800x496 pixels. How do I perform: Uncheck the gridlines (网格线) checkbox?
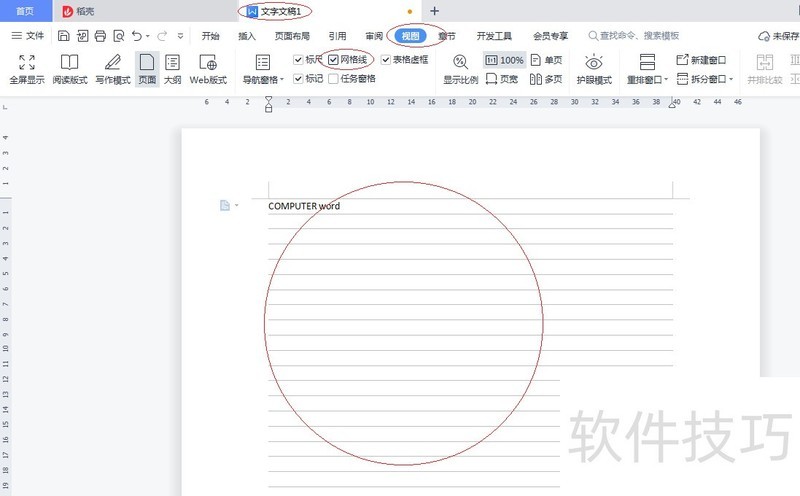click(x=334, y=60)
